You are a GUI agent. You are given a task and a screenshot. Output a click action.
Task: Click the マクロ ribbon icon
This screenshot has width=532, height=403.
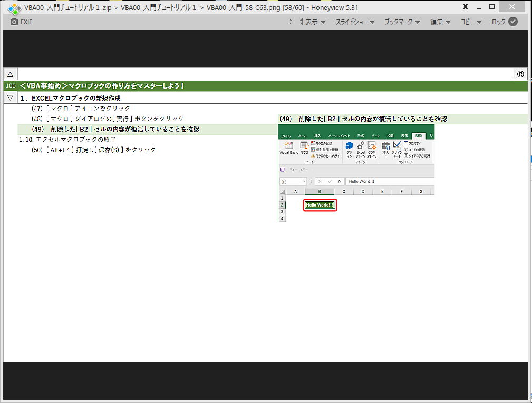click(304, 148)
